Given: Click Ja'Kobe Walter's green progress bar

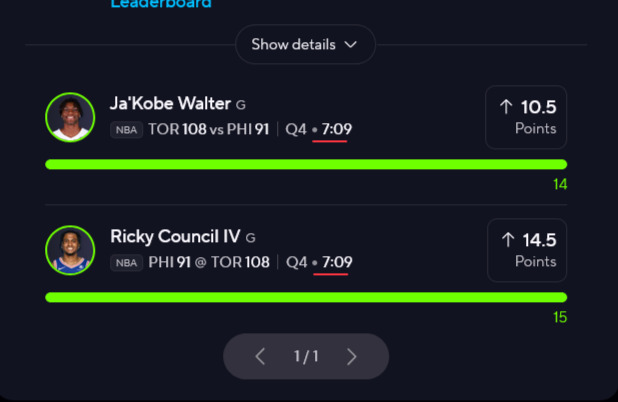Looking at the screenshot, I should click(x=306, y=164).
